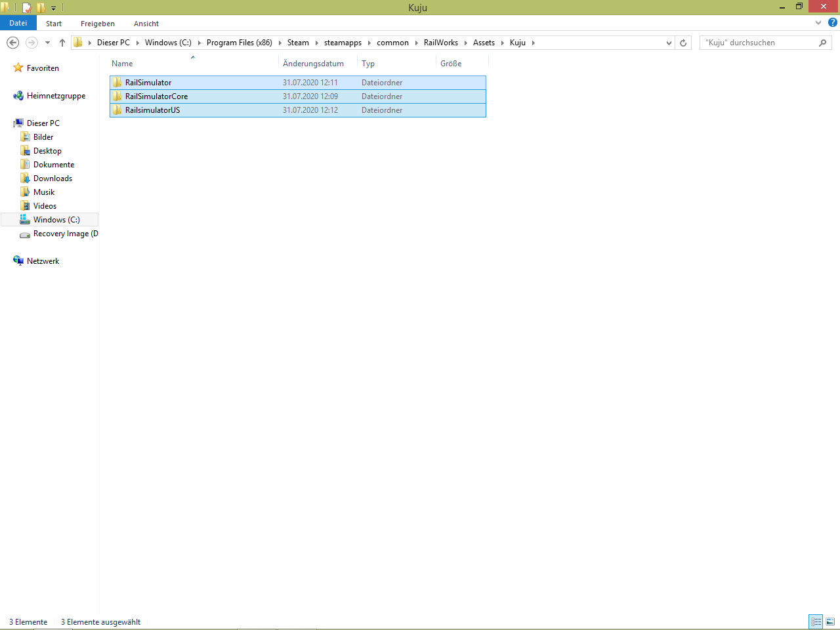Open Musik in the navigation pane

point(44,192)
